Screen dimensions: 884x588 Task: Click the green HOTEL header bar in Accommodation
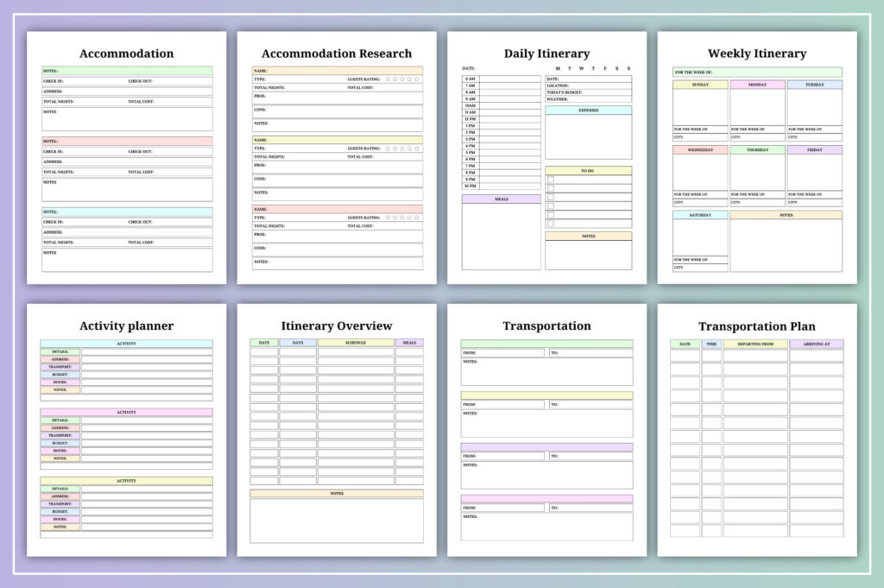tap(127, 71)
